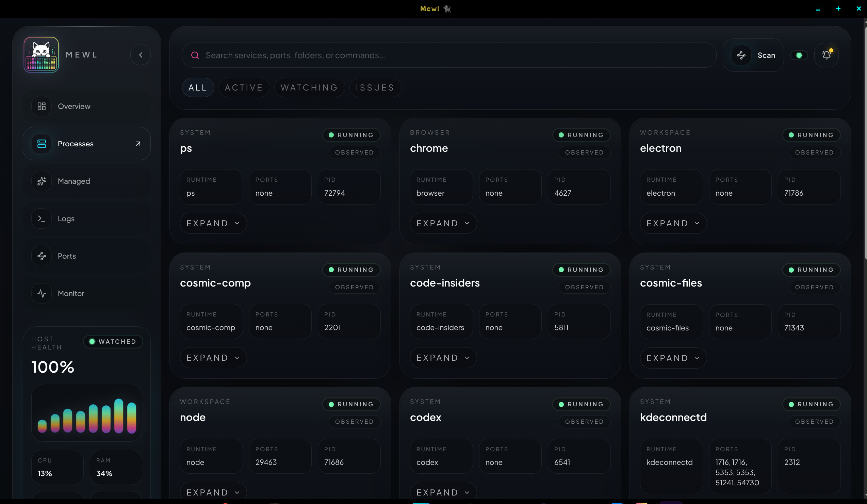The height and width of the screenshot is (504, 867).
Task: Toggle the green switch next to Scan
Action: coord(799,55)
